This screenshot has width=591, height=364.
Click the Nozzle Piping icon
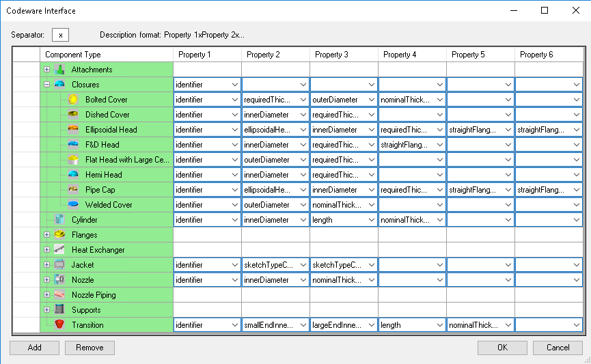pos(59,295)
